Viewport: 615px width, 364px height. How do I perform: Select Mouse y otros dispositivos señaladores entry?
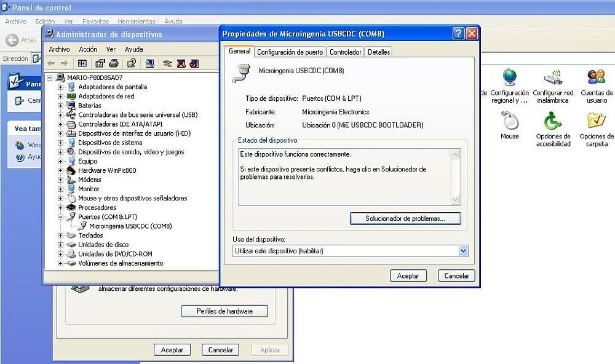tap(133, 199)
